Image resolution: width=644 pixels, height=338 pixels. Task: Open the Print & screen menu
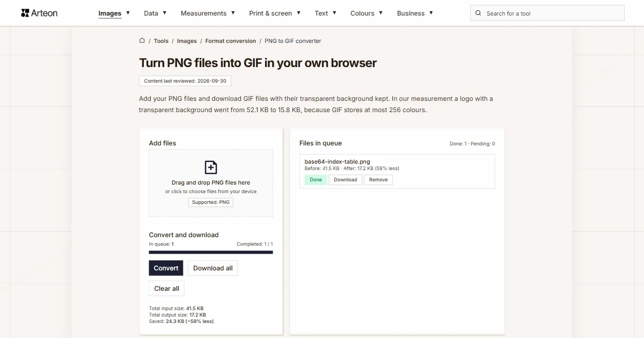click(x=270, y=13)
